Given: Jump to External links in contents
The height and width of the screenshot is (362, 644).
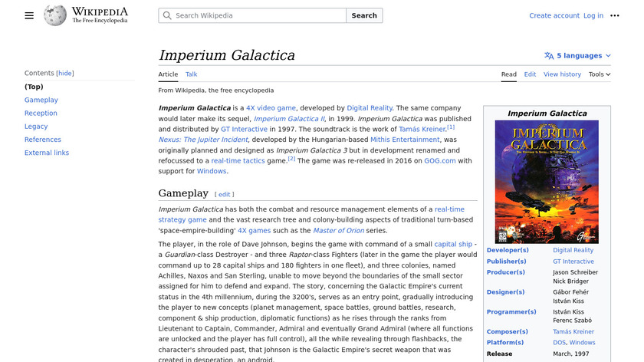Looking at the screenshot, I should [47, 153].
